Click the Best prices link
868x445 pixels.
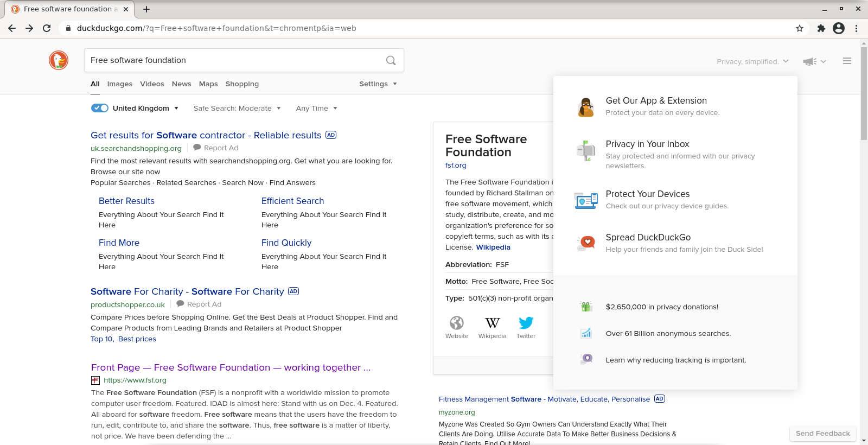tap(137, 339)
